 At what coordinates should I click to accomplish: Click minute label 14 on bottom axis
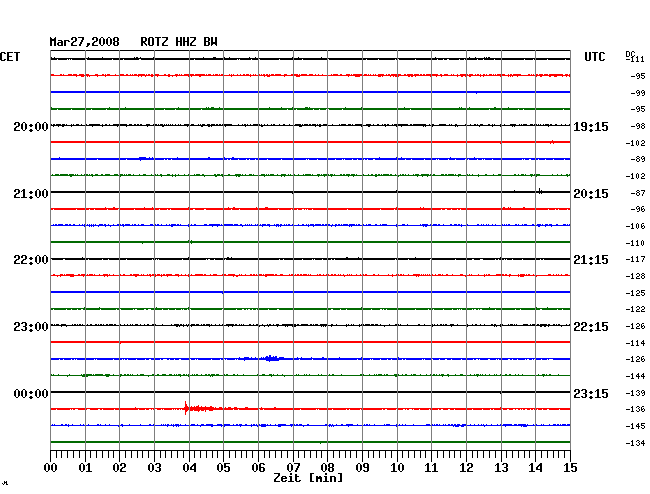(536, 467)
